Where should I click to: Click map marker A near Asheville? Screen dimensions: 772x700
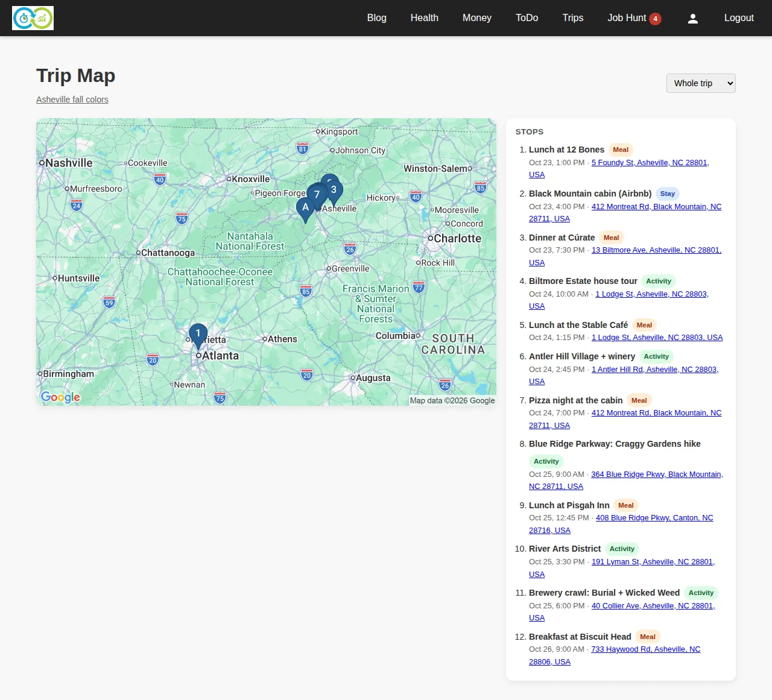point(305,209)
